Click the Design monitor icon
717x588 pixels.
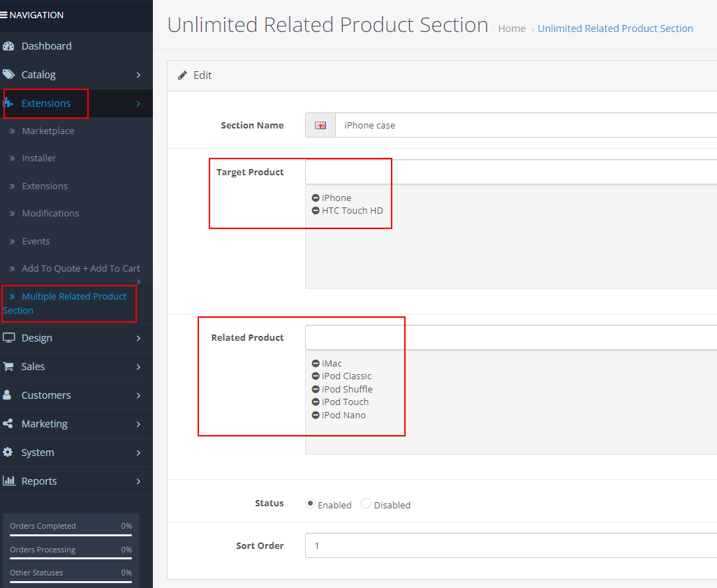8,338
